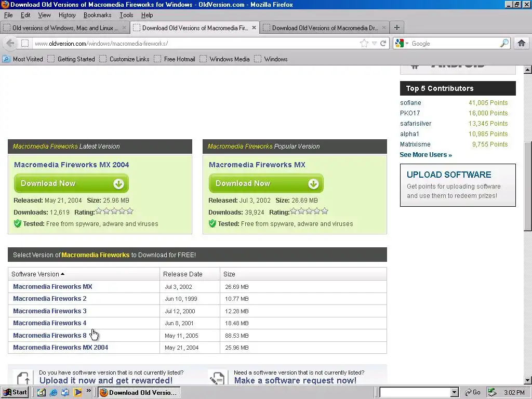This screenshot has width=532, height=399.
Task: Launch Windows Media Player quick launch icon
Action: click(78, 393)
